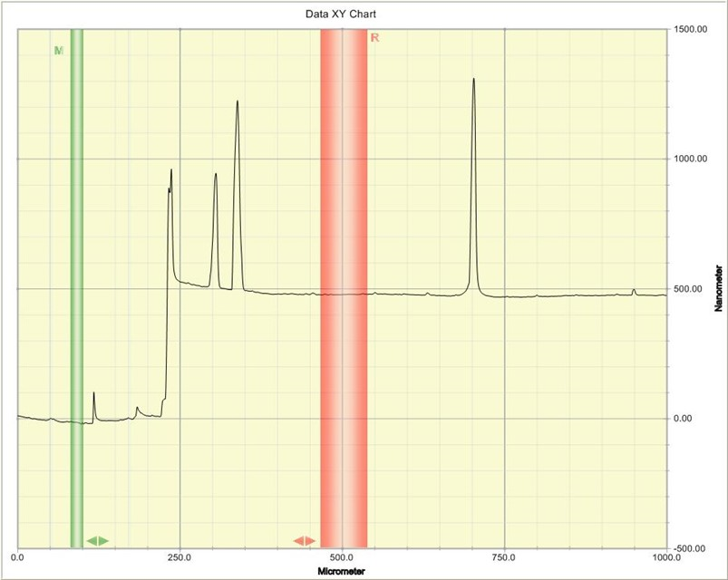Click the small spike near 120 micrometers

point(93,393)
